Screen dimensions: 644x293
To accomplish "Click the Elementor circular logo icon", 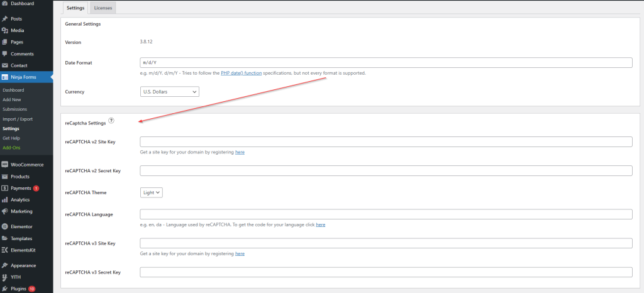I will click(x=5, y=226).
